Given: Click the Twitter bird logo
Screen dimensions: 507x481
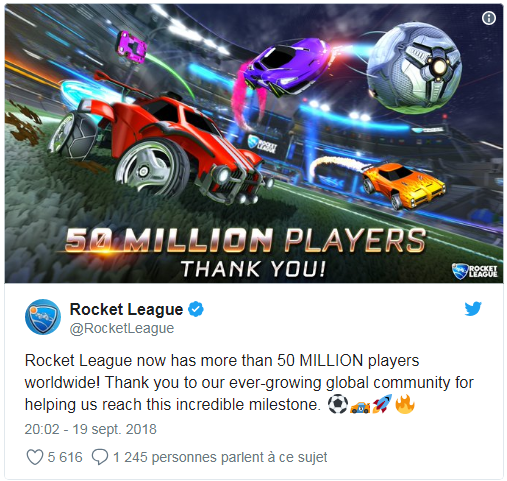Looking at the screenshot, I should point(473,309).
